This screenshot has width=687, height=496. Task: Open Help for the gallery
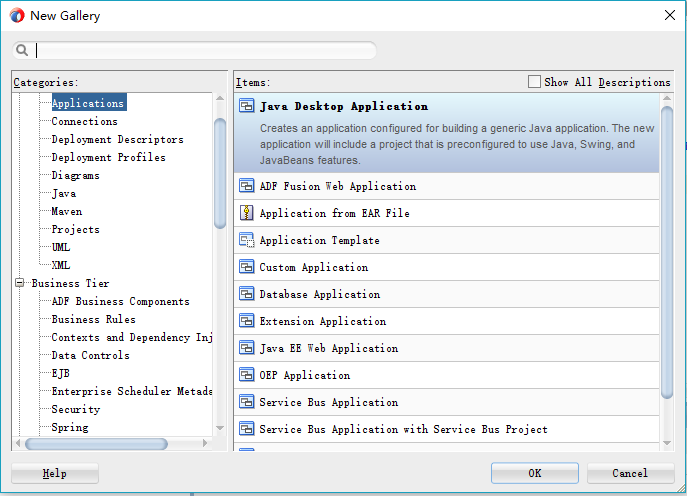(55, 473)
